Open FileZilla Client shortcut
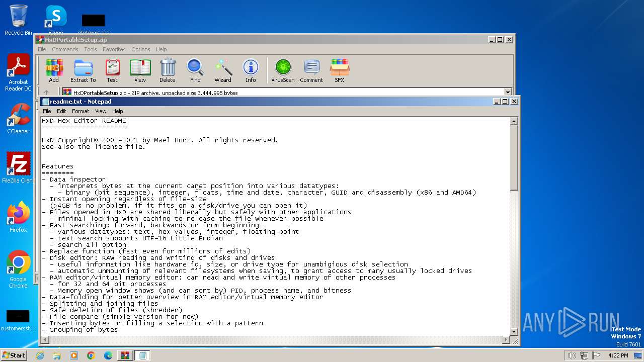 [18, 168]
